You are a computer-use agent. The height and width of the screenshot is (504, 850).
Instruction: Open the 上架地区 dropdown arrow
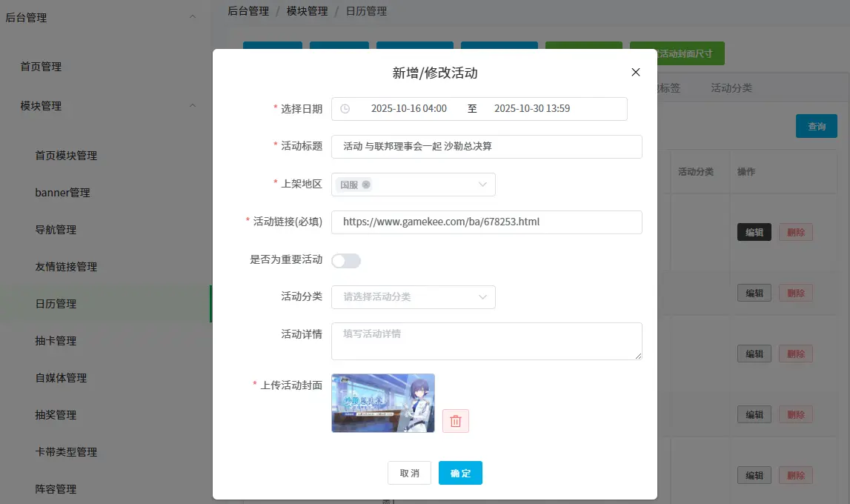(x=482, y=185)
